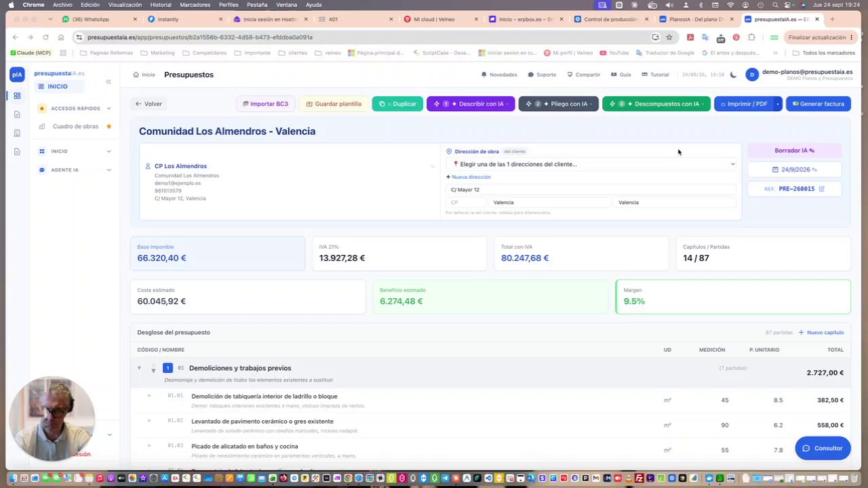868x488 pixels.
Task: Open the Imprimir / PDF dropdown arrow
Action: point(778,104)
